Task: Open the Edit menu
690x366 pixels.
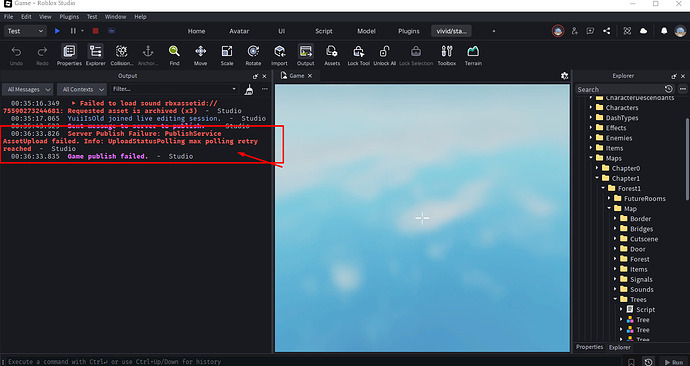Action: 26,17
